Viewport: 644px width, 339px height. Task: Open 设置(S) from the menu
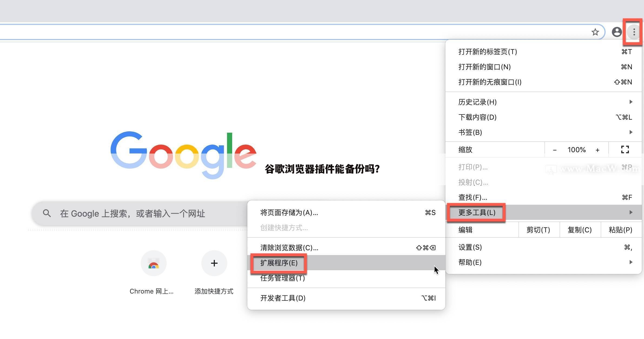click(x=544, y=247)
